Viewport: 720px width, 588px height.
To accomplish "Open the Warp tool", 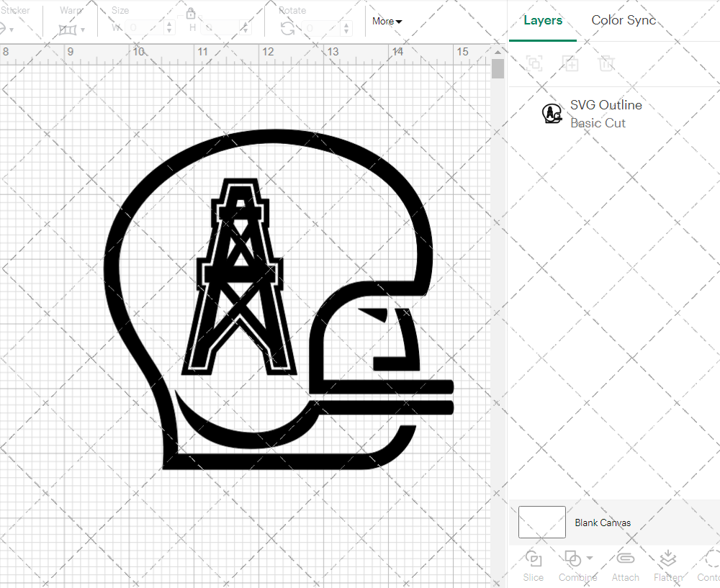I will click(68, 30).
